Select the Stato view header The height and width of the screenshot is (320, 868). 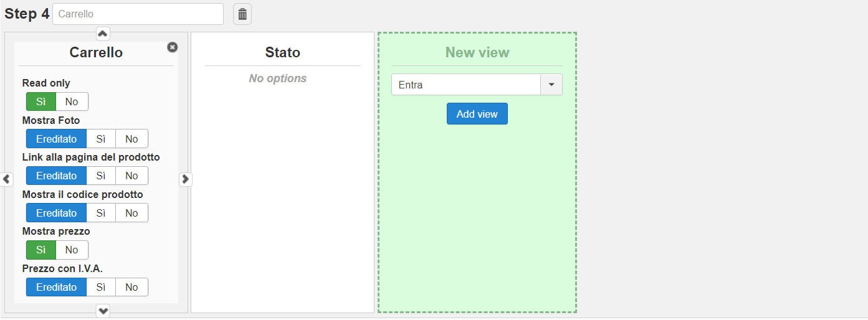point(282,52)
